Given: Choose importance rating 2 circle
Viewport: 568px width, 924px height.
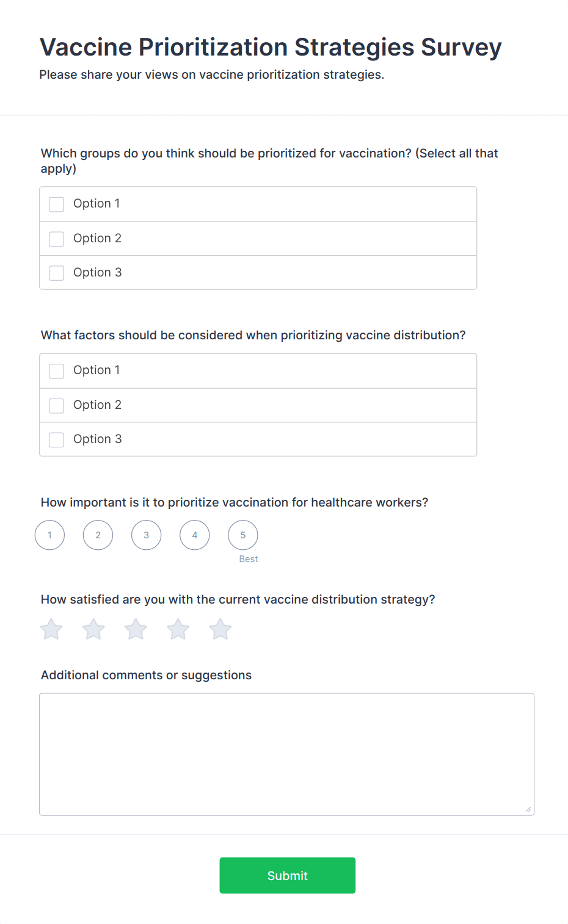Looking at the screenshot, I should (x=98, y=535).
